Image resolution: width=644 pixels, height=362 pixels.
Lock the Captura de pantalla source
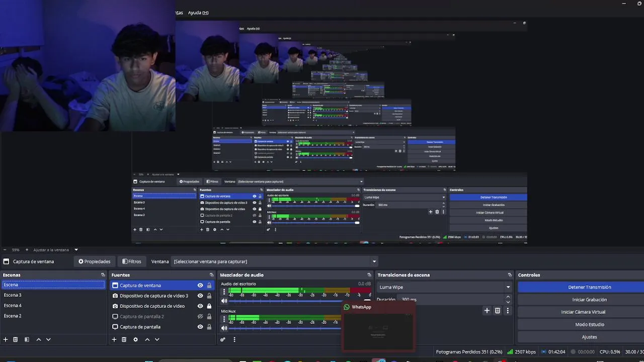point(209,327)
